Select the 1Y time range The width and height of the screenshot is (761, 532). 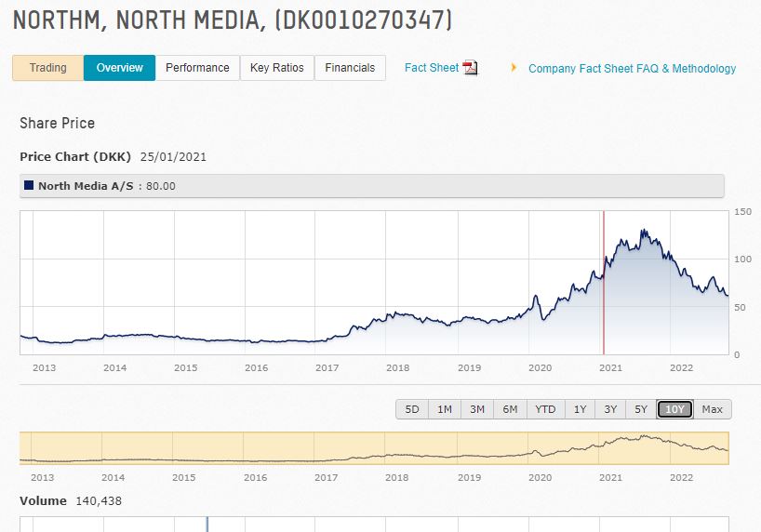tap(580, 409)
